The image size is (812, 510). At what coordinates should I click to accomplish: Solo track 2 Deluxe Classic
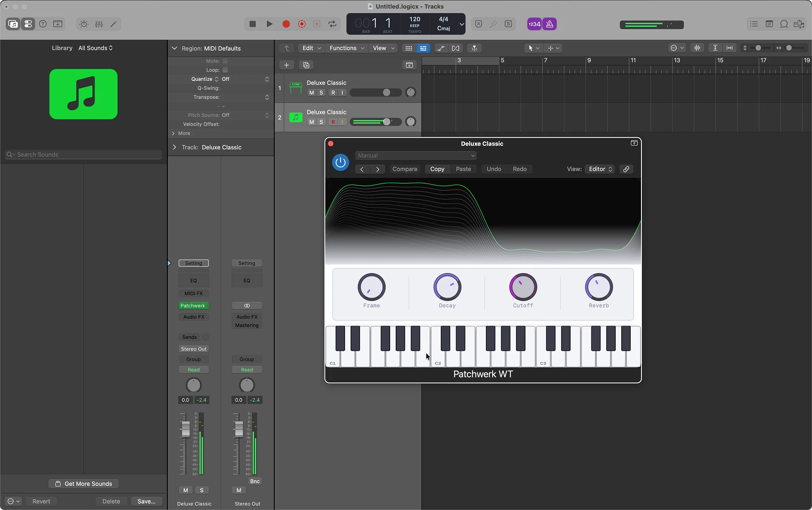point(321,122)
